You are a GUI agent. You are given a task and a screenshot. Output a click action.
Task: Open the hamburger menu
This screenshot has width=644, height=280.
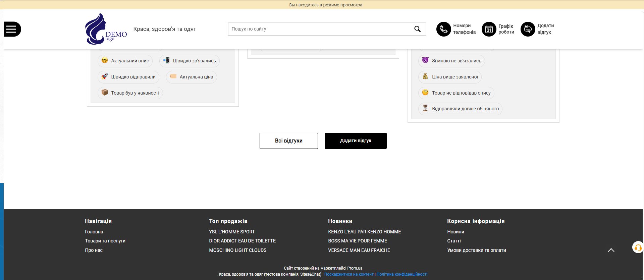[x=12, y=29]
